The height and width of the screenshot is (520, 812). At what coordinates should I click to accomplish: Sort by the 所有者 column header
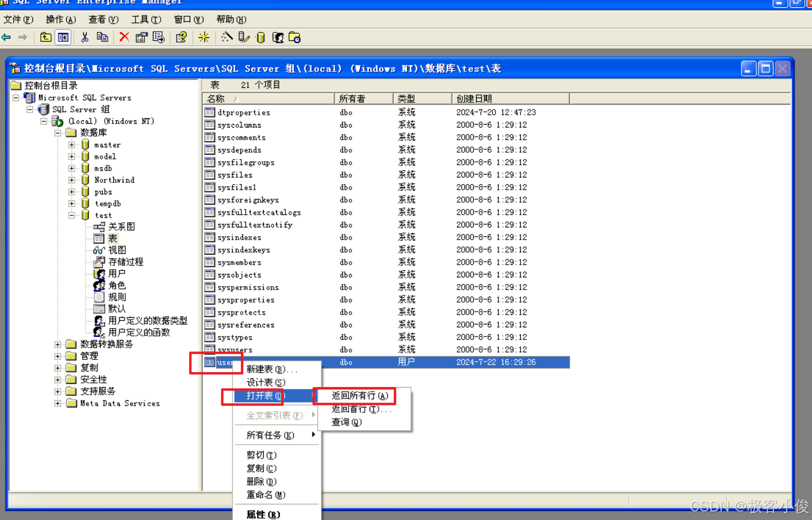[x=364, y=99]
